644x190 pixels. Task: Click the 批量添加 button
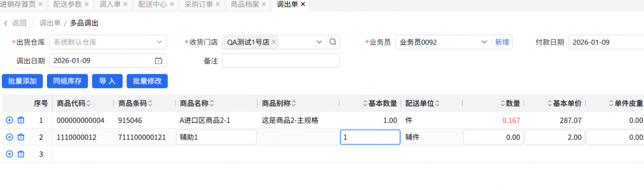click(x=22, y=81)
